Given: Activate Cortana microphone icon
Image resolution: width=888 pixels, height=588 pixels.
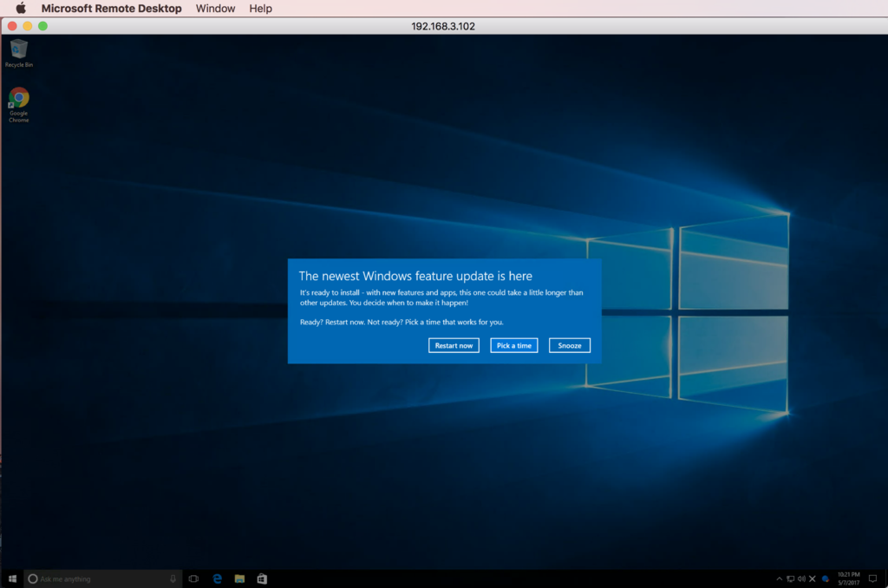Looking at the screenshot, I should pos(173,578).
